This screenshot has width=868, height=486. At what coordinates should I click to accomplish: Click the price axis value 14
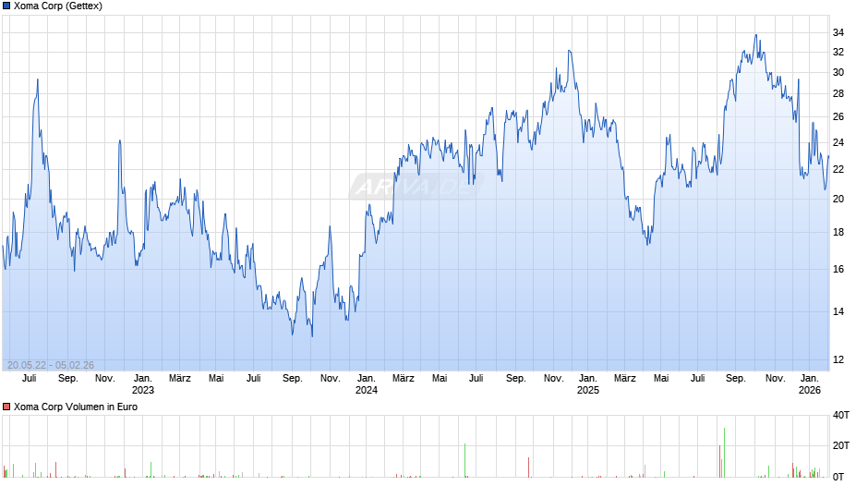pyautogui.click(x=838, y=312)
